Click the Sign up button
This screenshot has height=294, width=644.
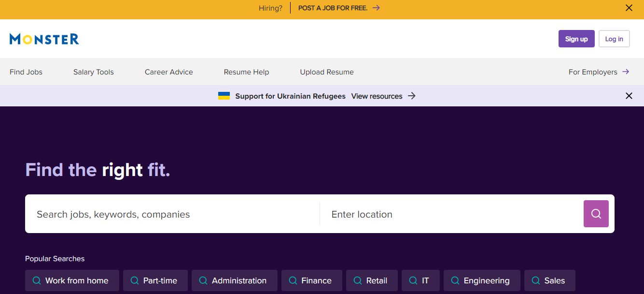click(x=576, y=39)
